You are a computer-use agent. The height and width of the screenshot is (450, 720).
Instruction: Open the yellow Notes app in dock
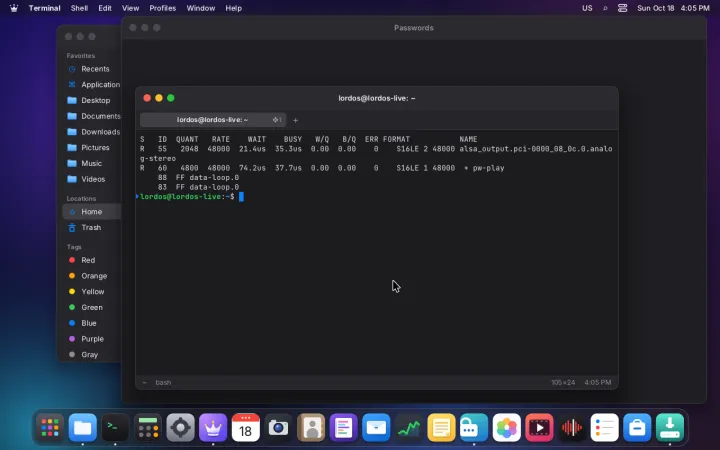[441, 428]
